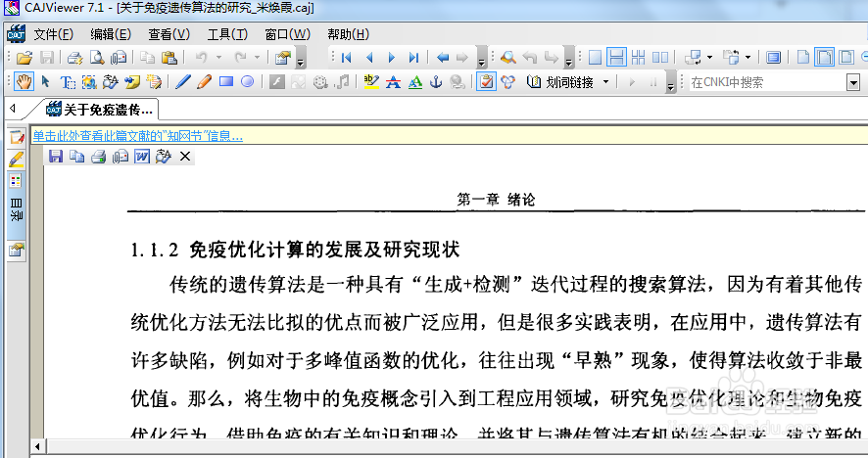Open the CNKI search box dropdown

(x=853, y=83)
